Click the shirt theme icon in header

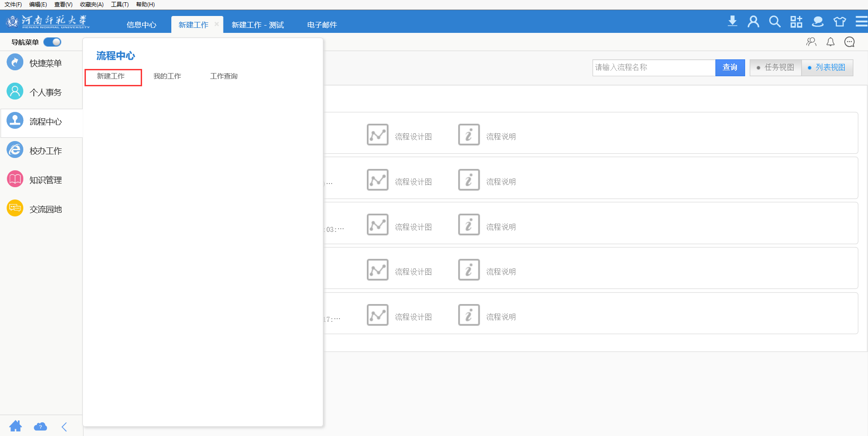click(840, 21)
